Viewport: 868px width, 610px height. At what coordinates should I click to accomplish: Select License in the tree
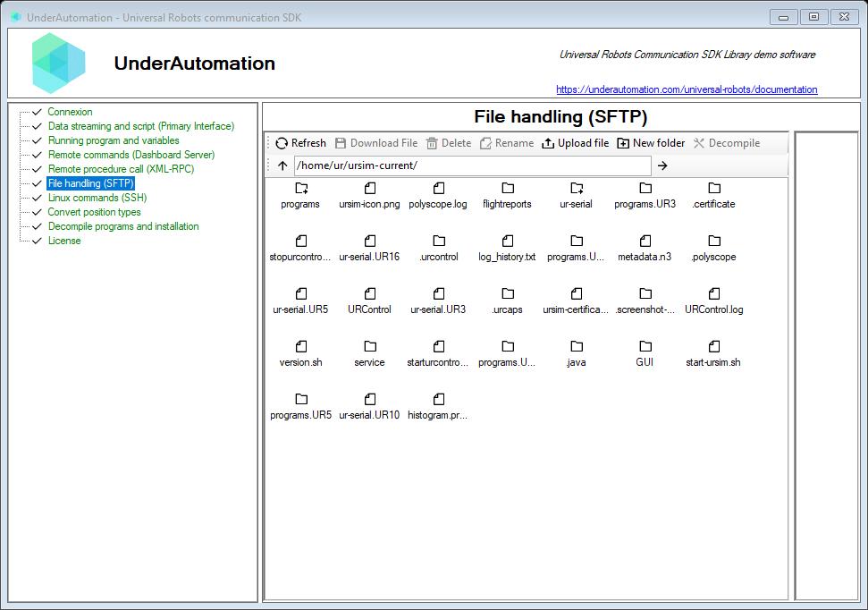[x=64, y=241]
